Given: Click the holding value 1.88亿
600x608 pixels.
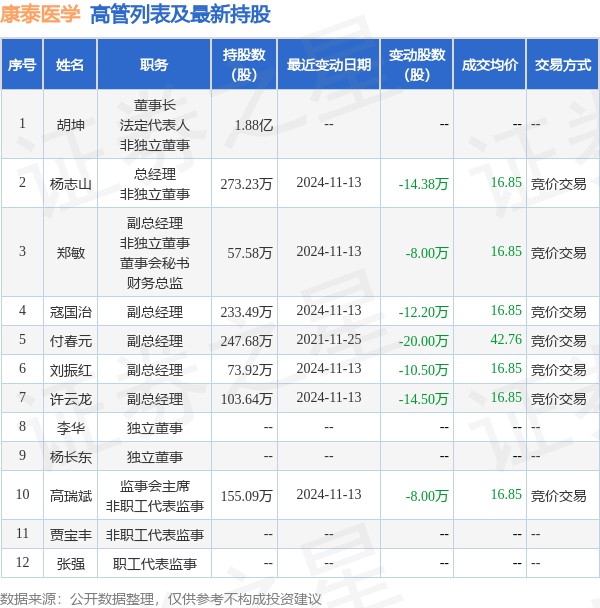Looking at the screenshot, I should 254,125.
